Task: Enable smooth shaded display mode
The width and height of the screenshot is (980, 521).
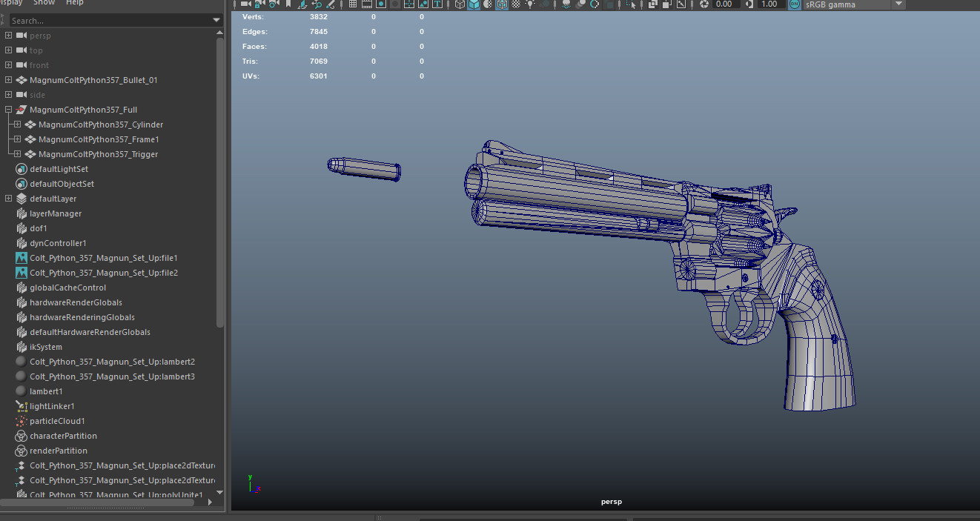Action: (472, 4)
